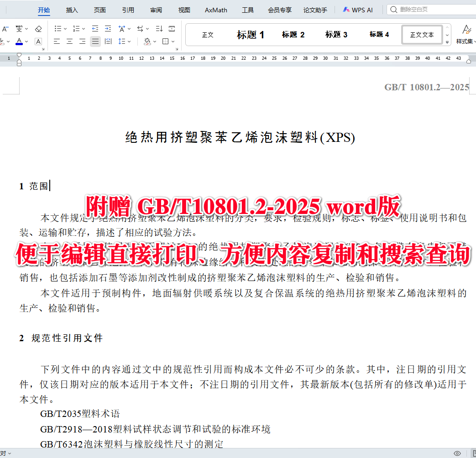Apply the 标题 4 style
476x458 pixels.
pyautogui.click(x=379, y=35)
